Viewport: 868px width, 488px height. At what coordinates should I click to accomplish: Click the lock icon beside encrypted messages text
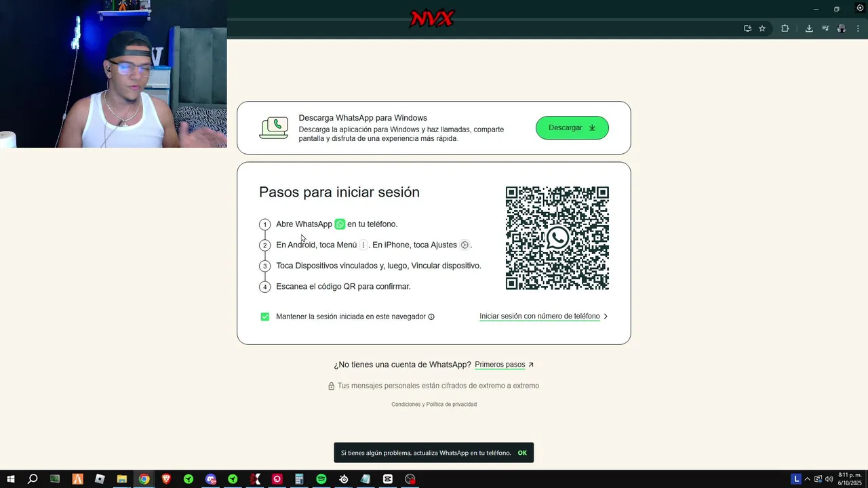332,386
